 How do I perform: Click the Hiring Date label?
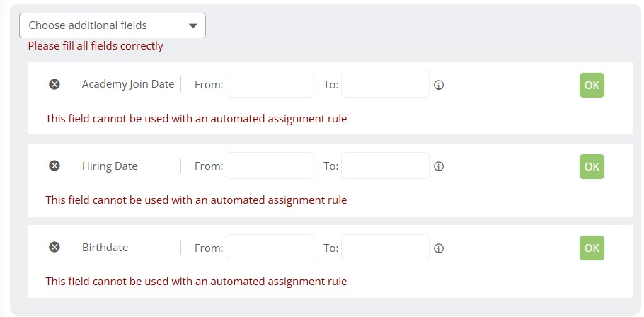click(x=110, y=166)
